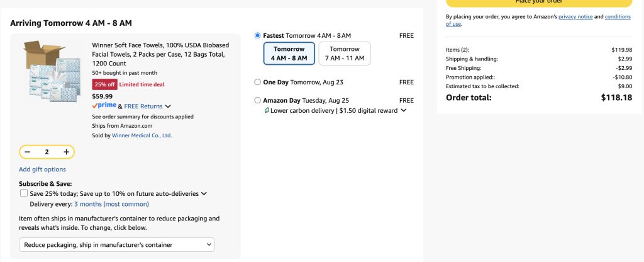644x262 pixels.
Task: Open the privacy notice link
Action: click(x=575, y=17)
